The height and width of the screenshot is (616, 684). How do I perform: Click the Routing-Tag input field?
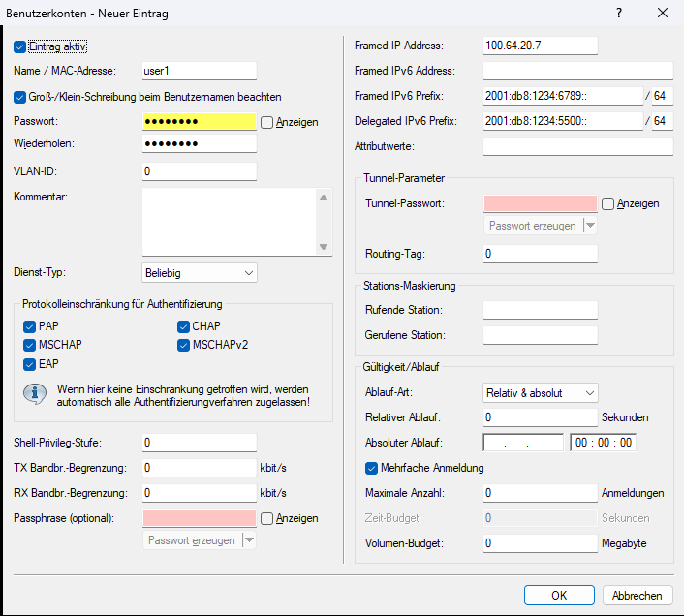point(540,254)
